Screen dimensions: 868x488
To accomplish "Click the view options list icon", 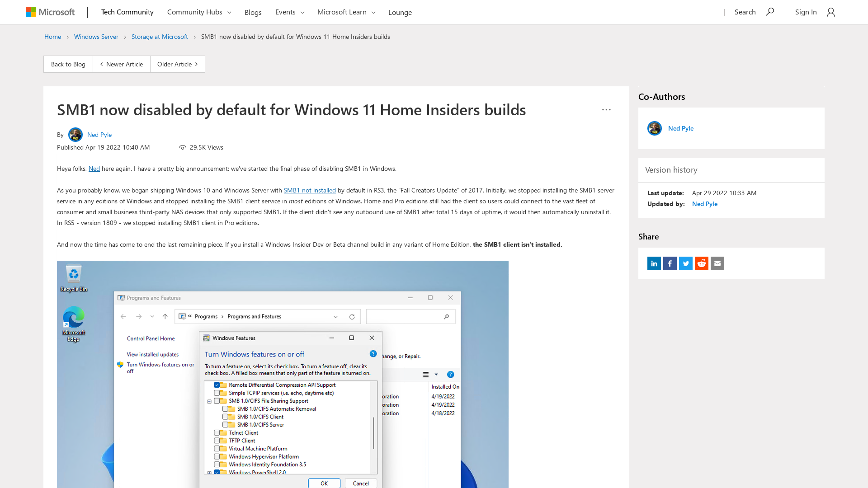I will [426, 375].
